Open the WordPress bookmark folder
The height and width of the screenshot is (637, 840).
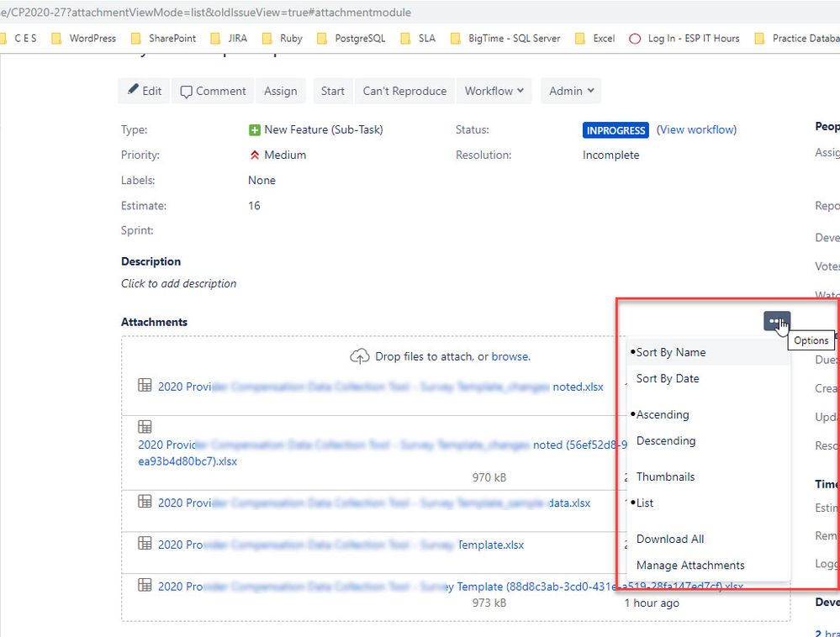coord(83,39)
